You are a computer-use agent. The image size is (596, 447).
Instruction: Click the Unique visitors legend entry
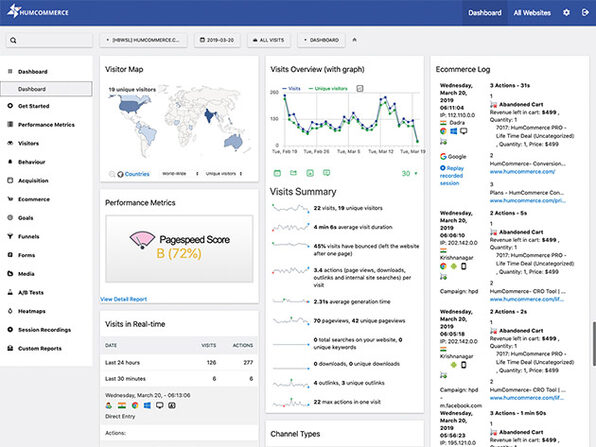tap(328, 88)
